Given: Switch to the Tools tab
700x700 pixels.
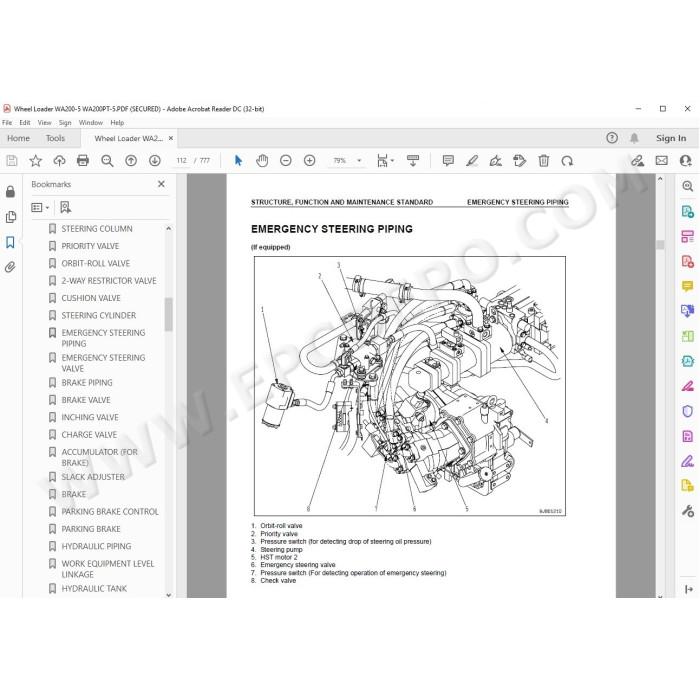Looking at the screenshot, I should [55, 138].
